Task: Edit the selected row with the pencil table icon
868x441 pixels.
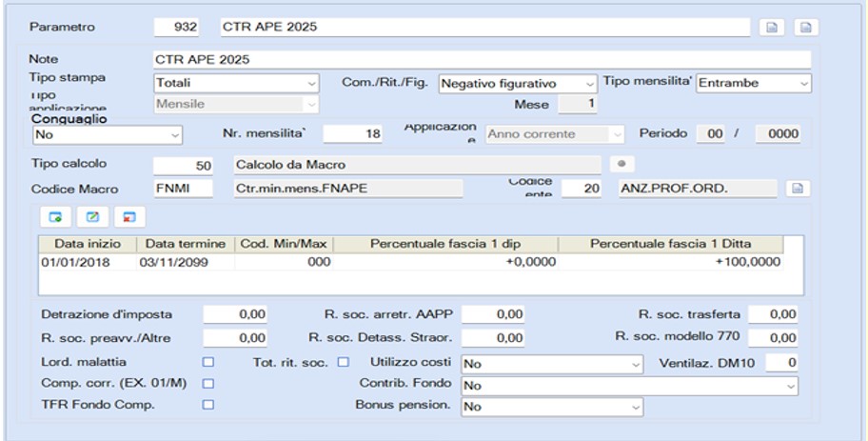Action: pos(92,217)
